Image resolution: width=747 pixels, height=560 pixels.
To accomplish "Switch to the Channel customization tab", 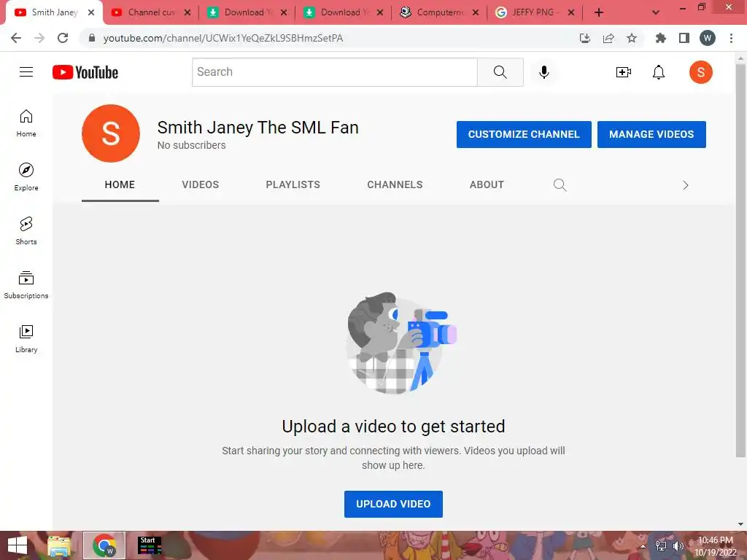I will (151, 12).
